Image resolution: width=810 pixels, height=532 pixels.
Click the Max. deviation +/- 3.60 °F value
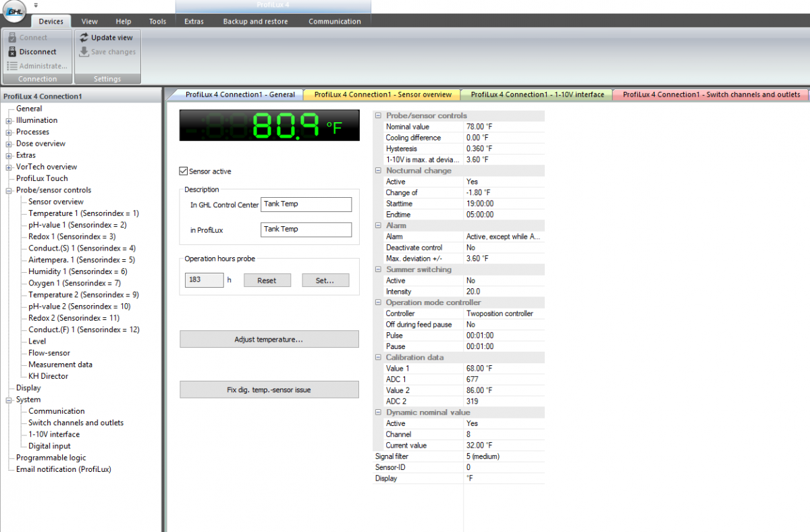pos(504,259)
